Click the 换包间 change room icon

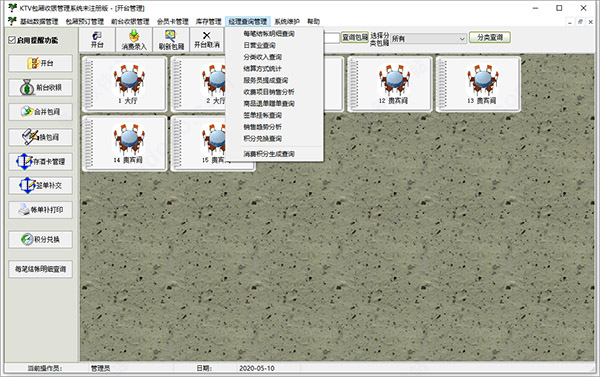point(30,137)
